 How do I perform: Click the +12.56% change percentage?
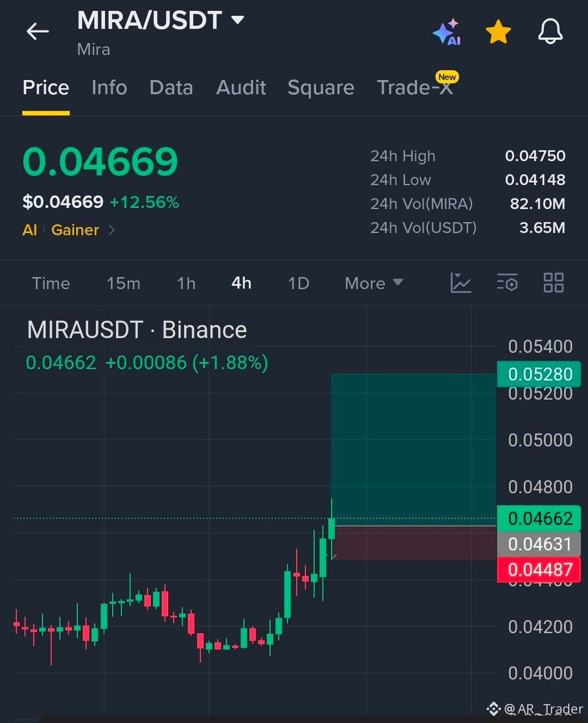(x=144, y=202)
